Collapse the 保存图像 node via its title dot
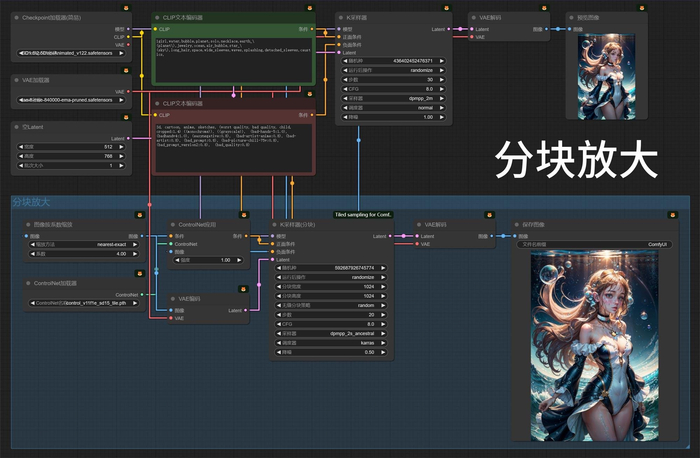This screenshot has height=458, width=700. click(x=517, y=225)
